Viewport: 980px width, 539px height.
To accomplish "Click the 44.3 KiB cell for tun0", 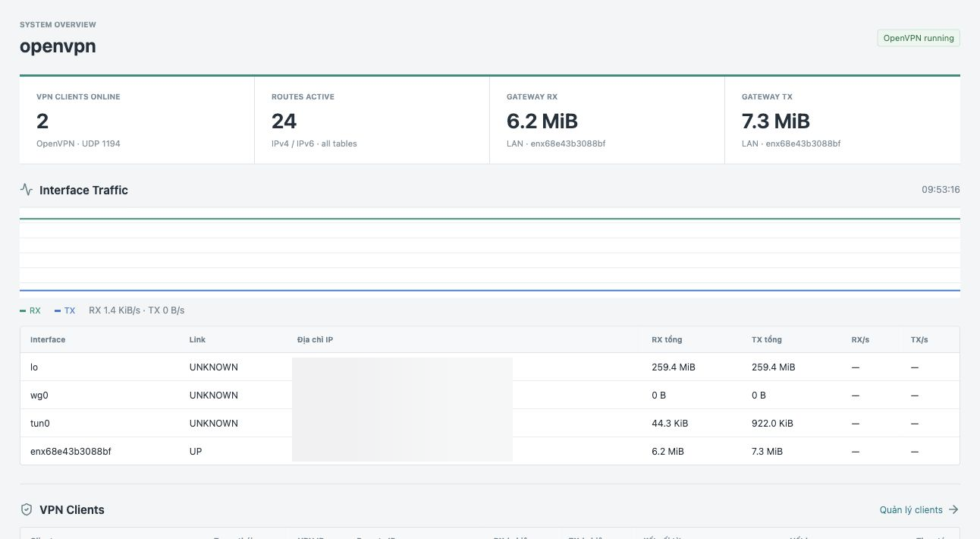I will [670, 424].
